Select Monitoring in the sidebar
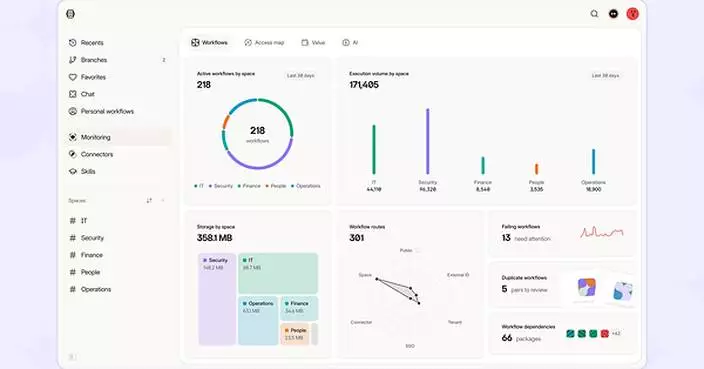The width and height of the screenshot is (704, 369). (x=118, y=137)
